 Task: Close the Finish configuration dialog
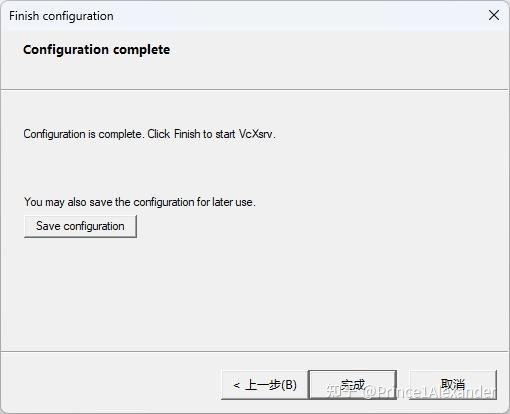[x=494, y=15]
